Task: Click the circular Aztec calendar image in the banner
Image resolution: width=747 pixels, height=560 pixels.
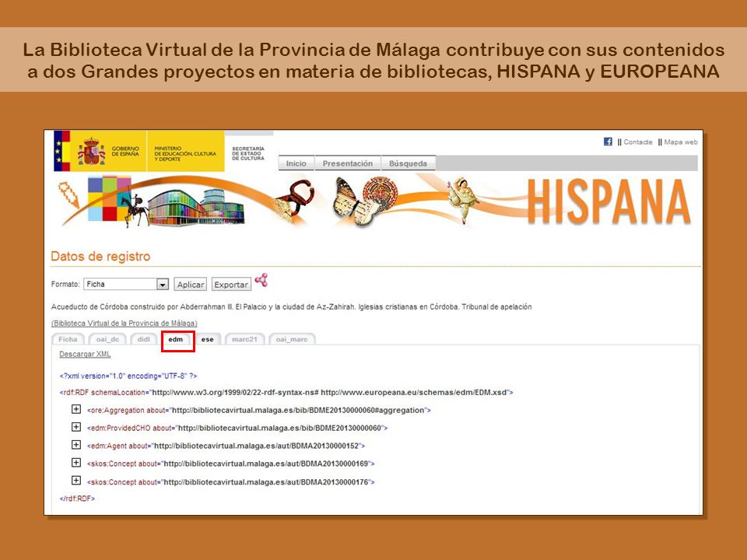Action: tap(381, 194)
